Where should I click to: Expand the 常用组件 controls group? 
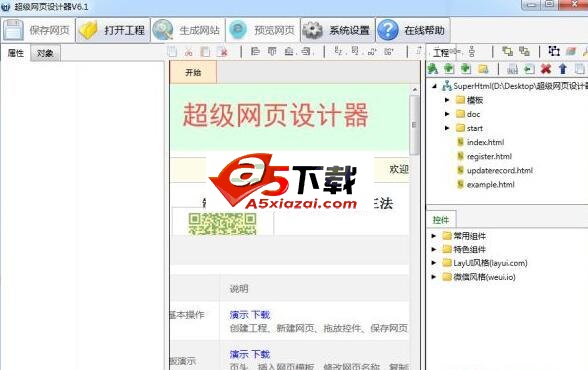[x=434, y=236]
